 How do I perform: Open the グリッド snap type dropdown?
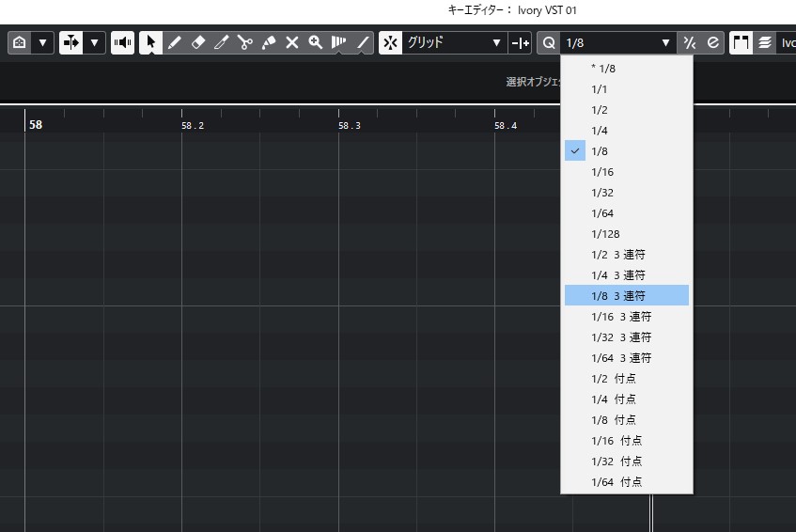[x=455, y=42]
